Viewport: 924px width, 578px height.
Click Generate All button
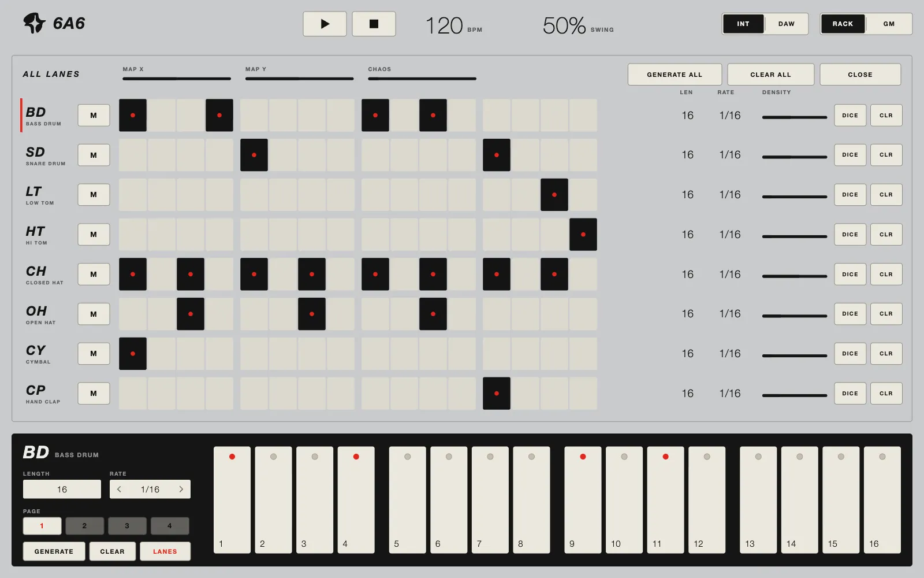coord(675,75)
